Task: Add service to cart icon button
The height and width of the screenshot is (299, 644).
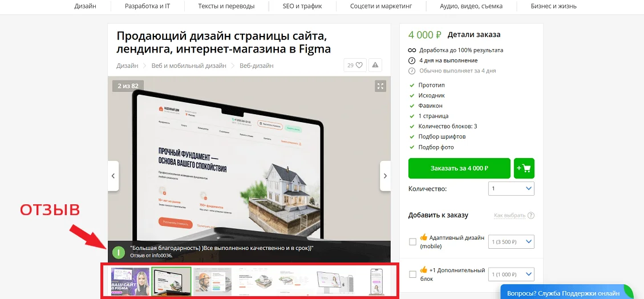Action: [x=524, y=168]
